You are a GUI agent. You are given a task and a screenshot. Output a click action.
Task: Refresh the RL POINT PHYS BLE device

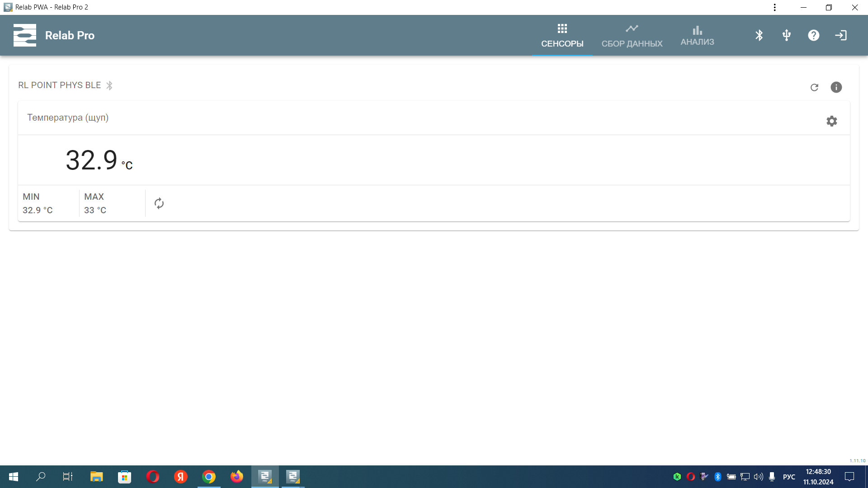(814, 87)
